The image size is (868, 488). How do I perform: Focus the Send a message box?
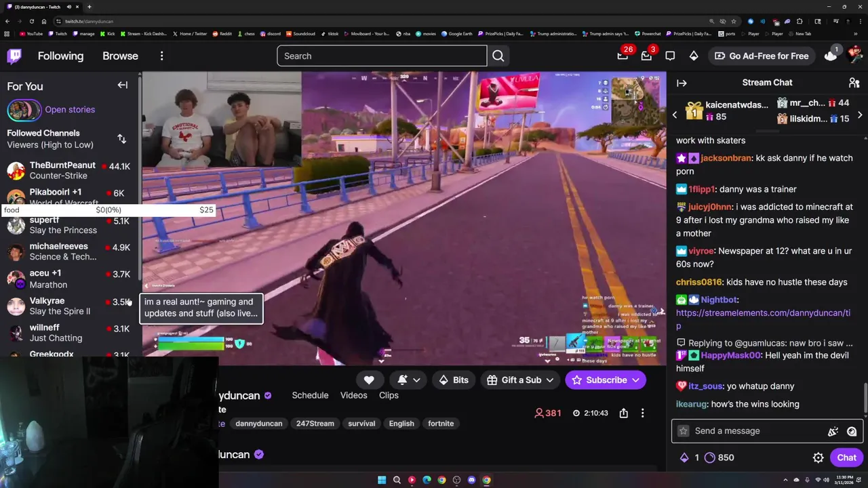[766, 431]
